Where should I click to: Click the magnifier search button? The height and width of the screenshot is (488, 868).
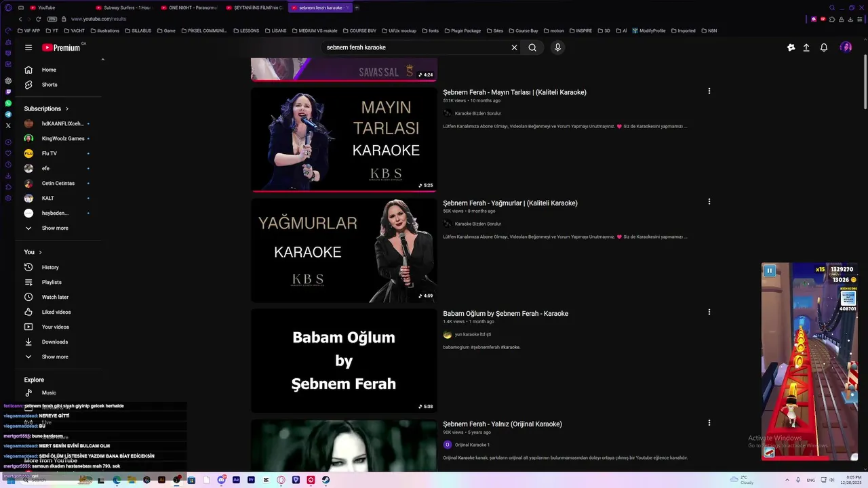532,47
